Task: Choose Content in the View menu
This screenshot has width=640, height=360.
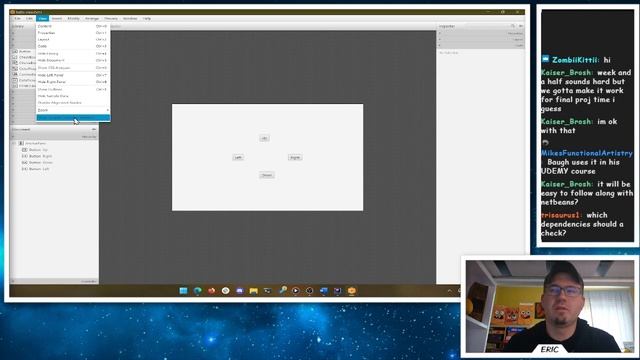Action: point(73,26)
